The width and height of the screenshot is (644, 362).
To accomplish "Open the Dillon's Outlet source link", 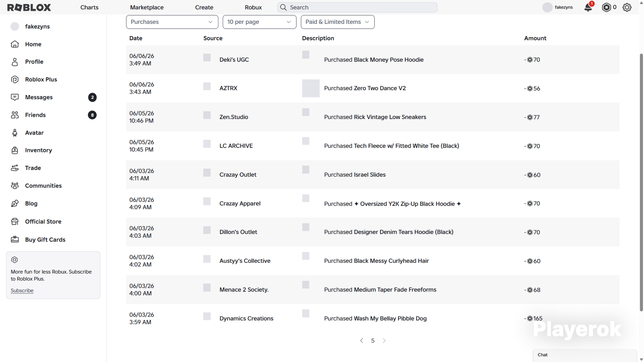I will point(238,232).
